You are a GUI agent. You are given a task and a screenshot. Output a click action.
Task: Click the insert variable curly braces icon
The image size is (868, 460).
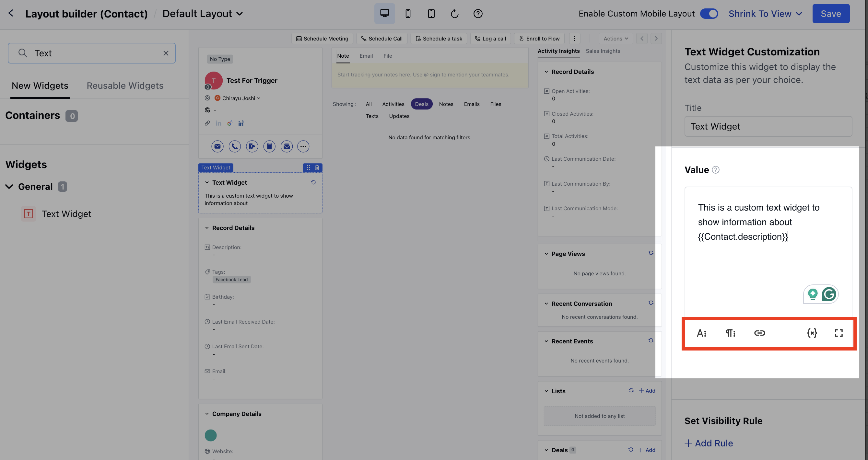tap(812, 333)
